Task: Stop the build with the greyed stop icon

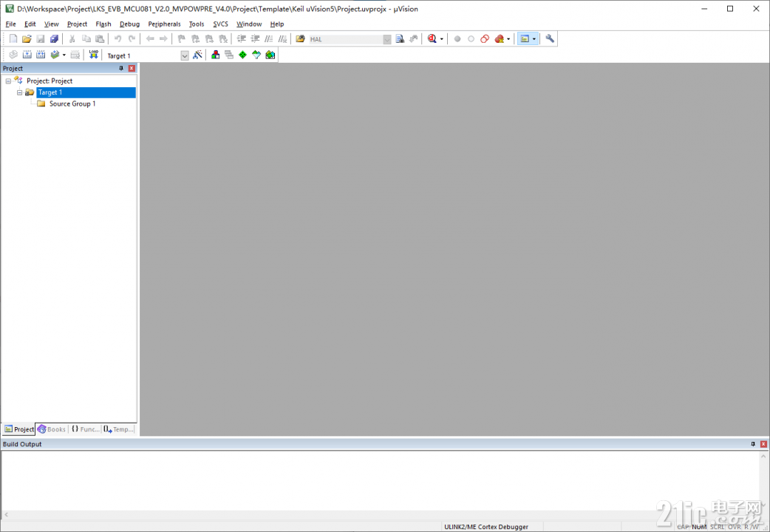Action: tap(75, 55)
